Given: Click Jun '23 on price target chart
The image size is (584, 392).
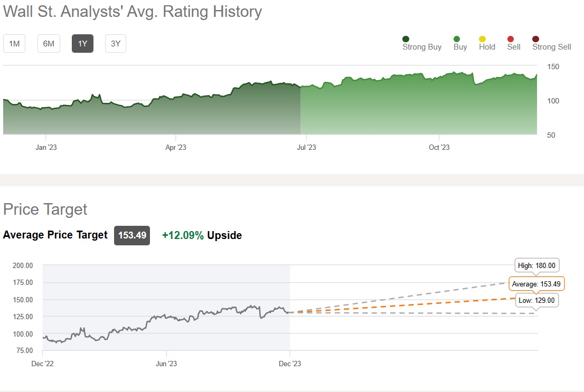Looking at the screenshot, I should [x=166, y=364].
